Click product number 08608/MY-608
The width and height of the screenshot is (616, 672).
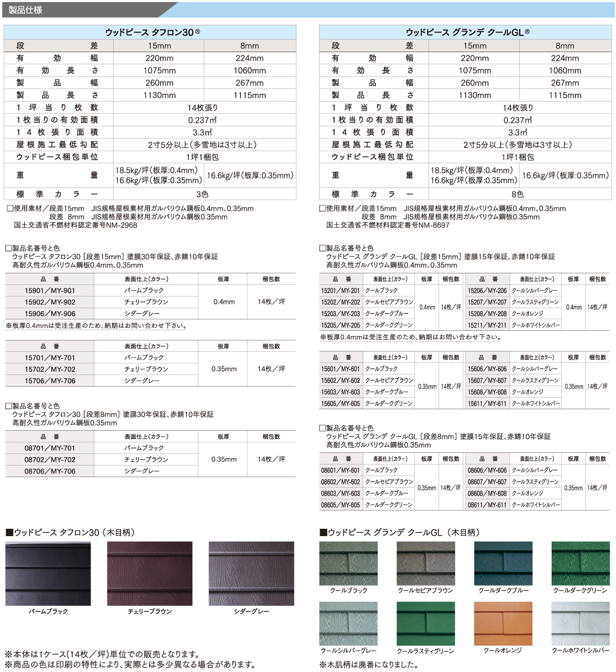click(x=488, y=494)
